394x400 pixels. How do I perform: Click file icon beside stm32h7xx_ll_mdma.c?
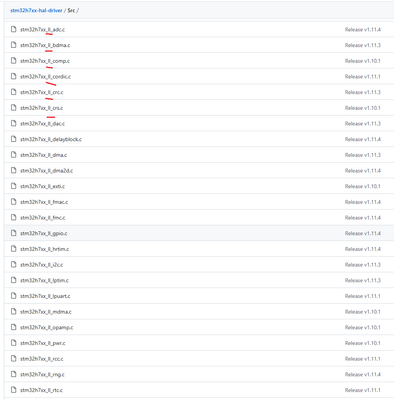pos(14,312)
